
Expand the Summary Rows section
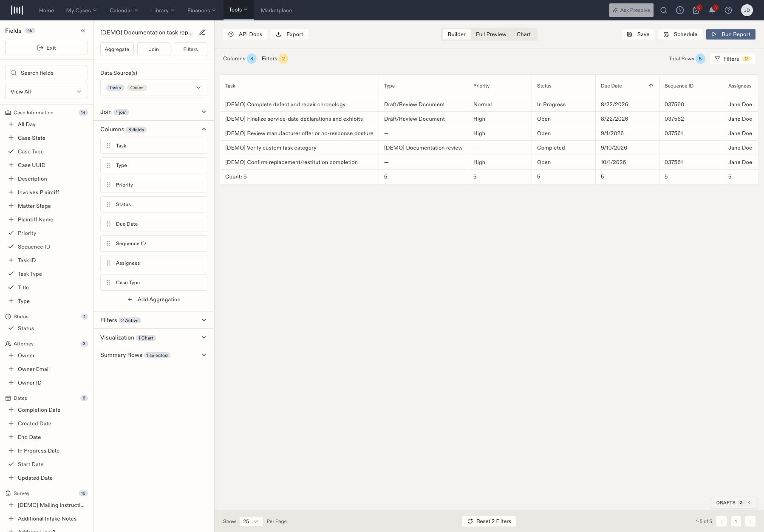[x=154, y=355]
